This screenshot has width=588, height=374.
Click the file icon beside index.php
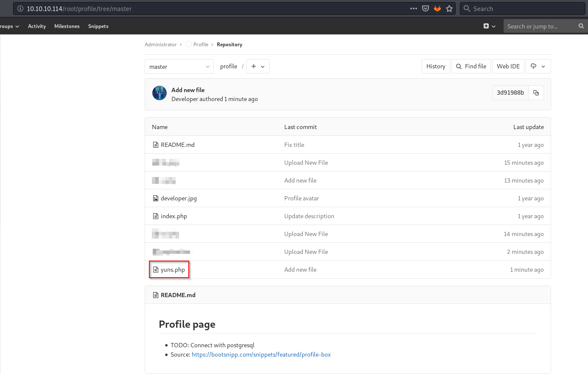tap(155, 216)
